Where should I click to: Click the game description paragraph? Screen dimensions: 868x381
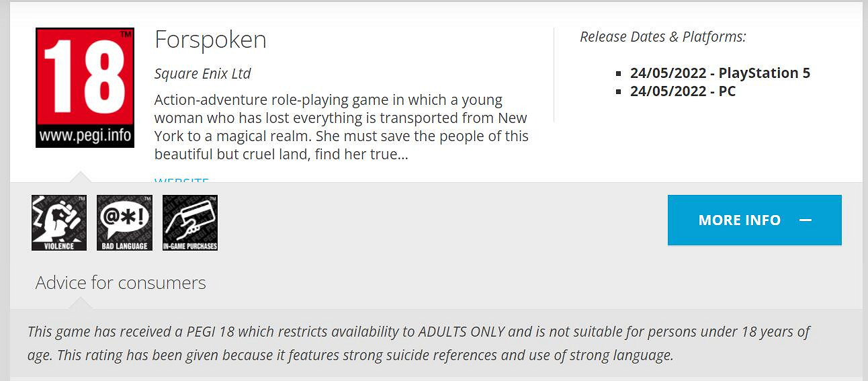[x=341, y=127]
